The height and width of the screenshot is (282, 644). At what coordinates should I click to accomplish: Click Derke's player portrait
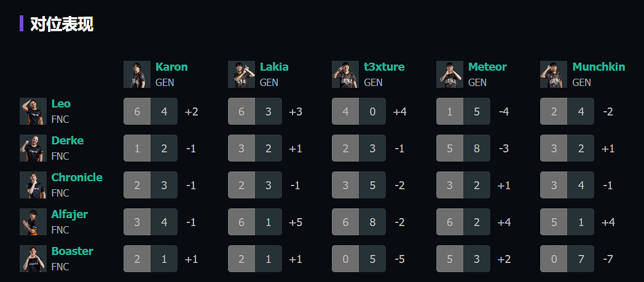click(33, 148)
